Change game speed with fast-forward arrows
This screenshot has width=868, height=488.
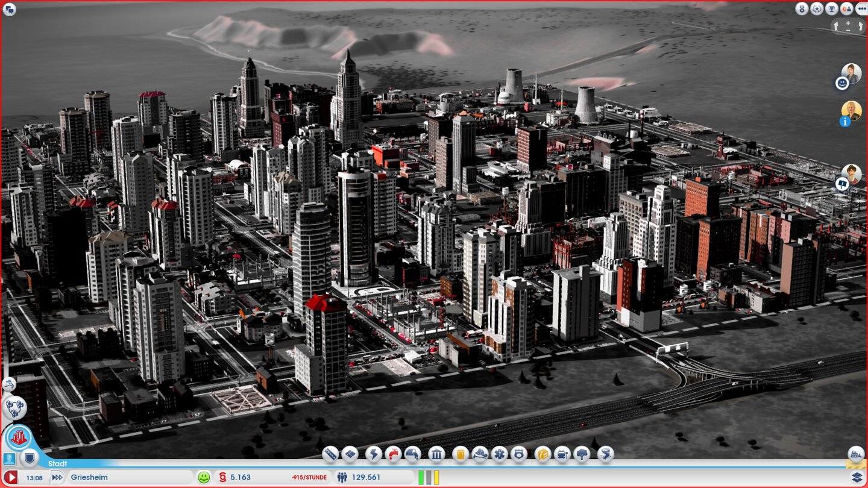point(57,478)
